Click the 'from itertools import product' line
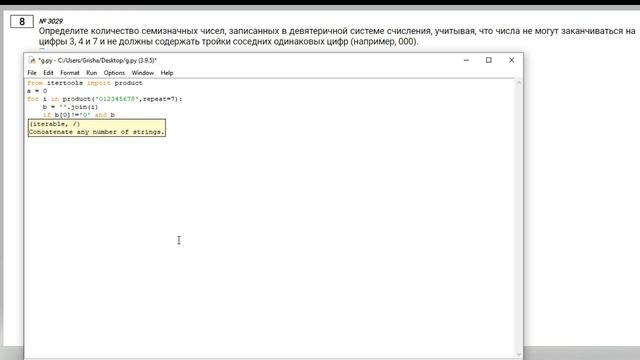Viewport: 640px width, 360px height. click(x=85, y=83)
